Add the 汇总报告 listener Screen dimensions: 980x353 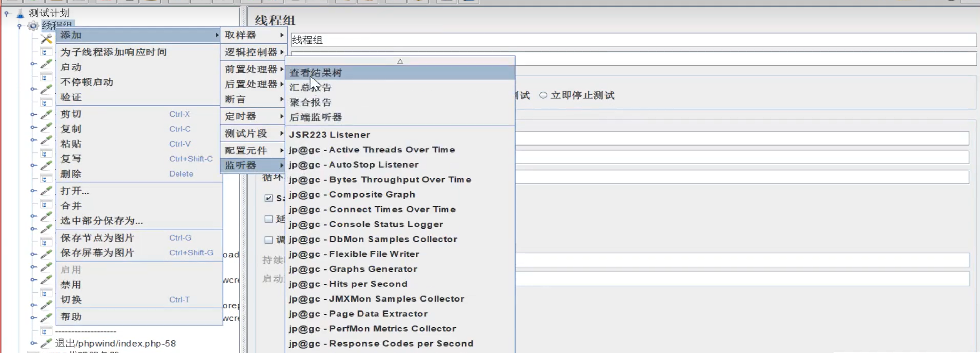coord(400,87)
